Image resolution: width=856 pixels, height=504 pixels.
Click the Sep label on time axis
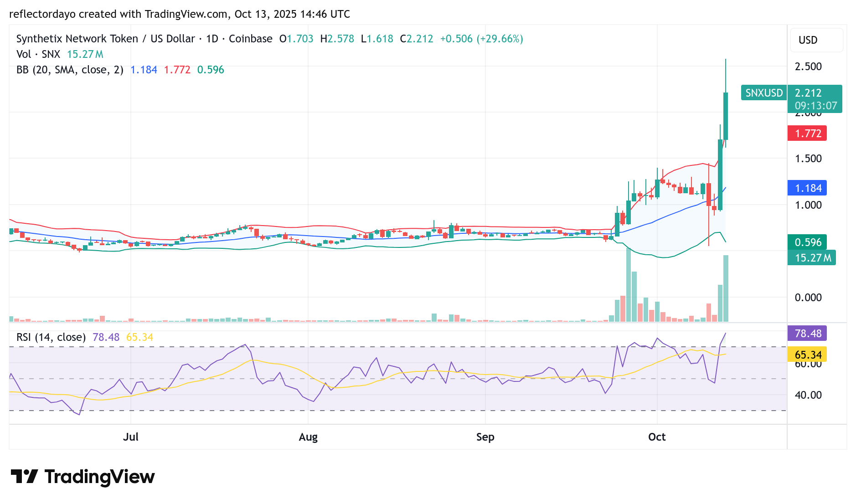tap(485, 437)
